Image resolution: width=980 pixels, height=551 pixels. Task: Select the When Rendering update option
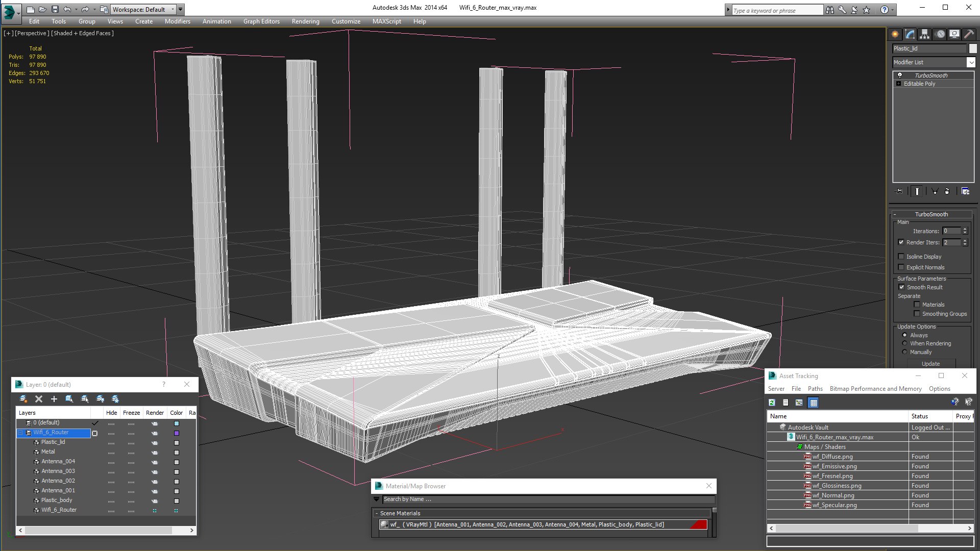(x=905, y=343)
